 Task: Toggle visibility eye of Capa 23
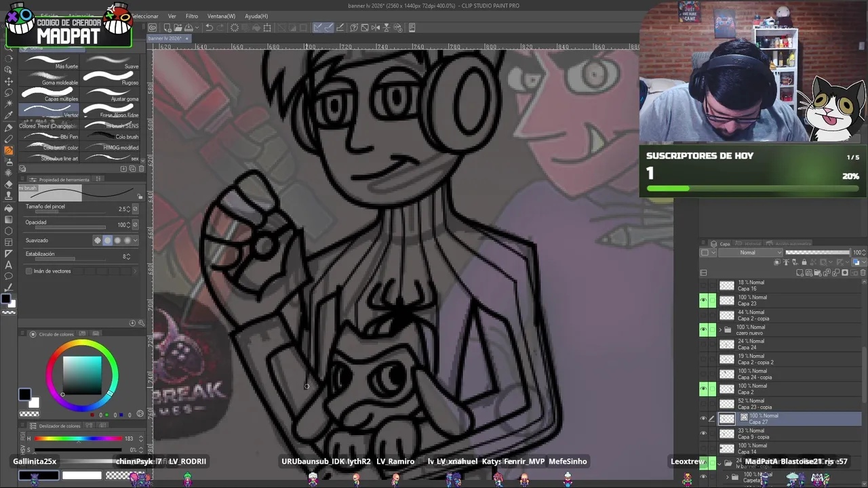[x=703, y=300]
